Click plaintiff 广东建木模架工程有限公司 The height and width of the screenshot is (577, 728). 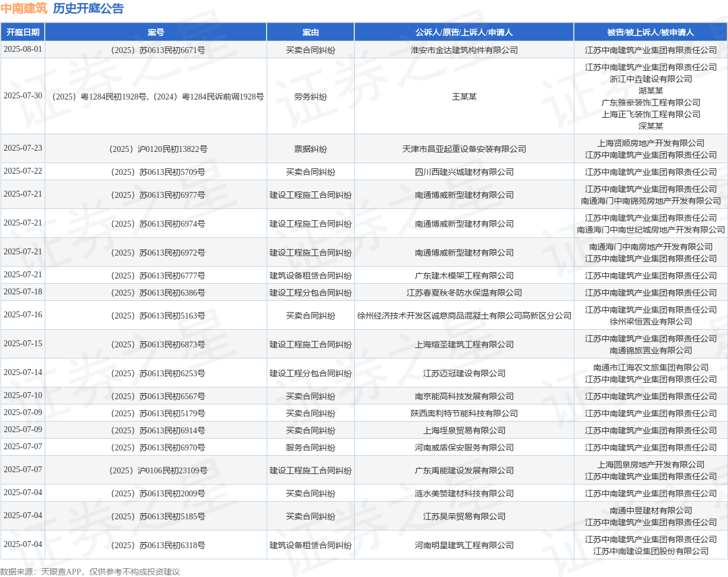[464, 276]
